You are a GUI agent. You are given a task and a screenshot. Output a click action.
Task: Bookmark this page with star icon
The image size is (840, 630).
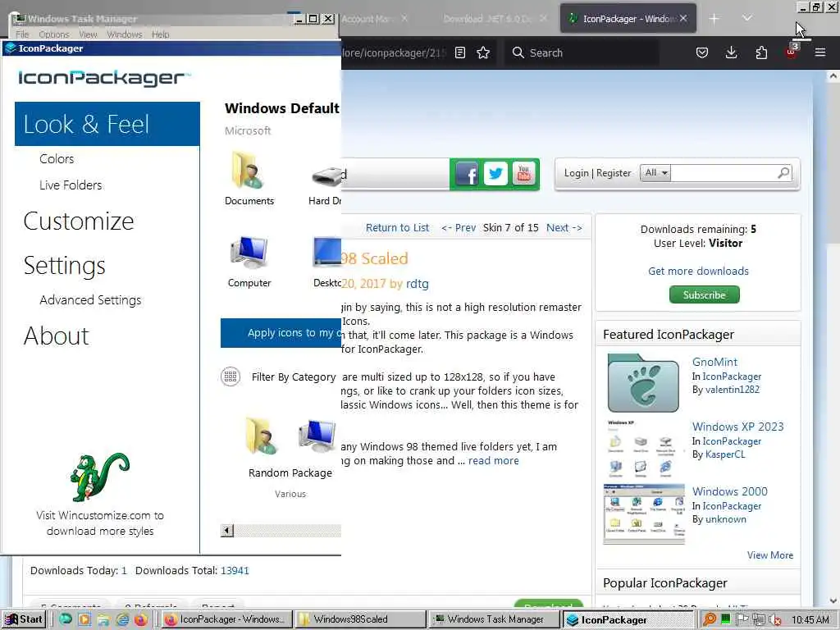[483, 52]
